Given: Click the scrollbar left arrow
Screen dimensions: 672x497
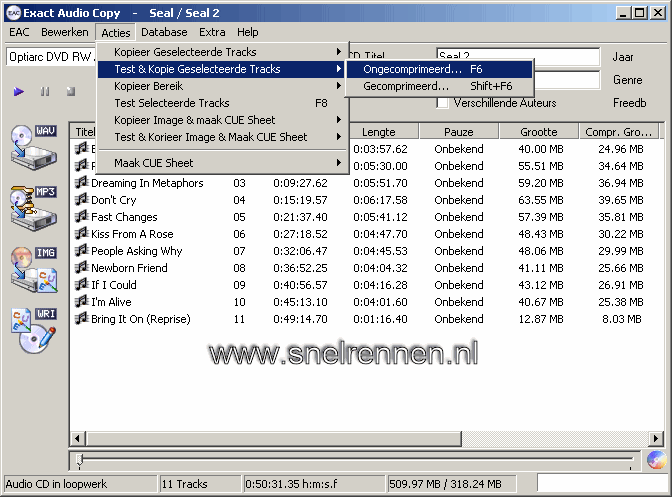Looking at the screenshot, I should click(x=78, y=439).
